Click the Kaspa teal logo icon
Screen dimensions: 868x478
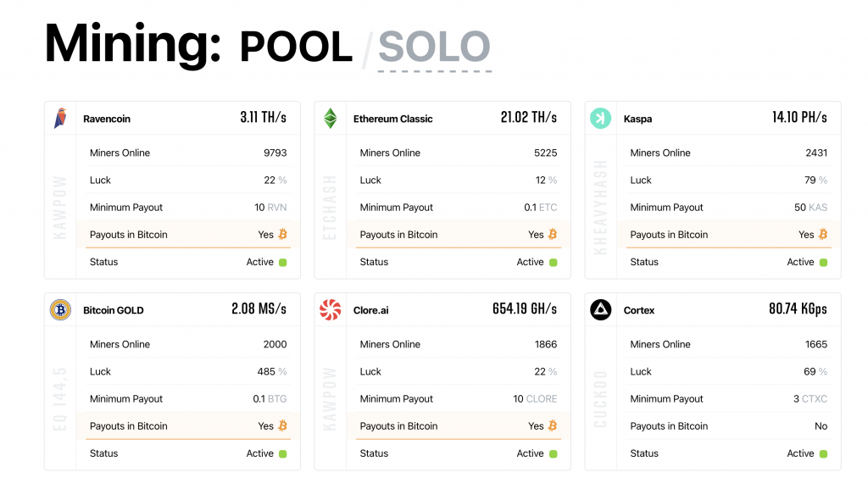pyautogui.click(x=601, y=119)
